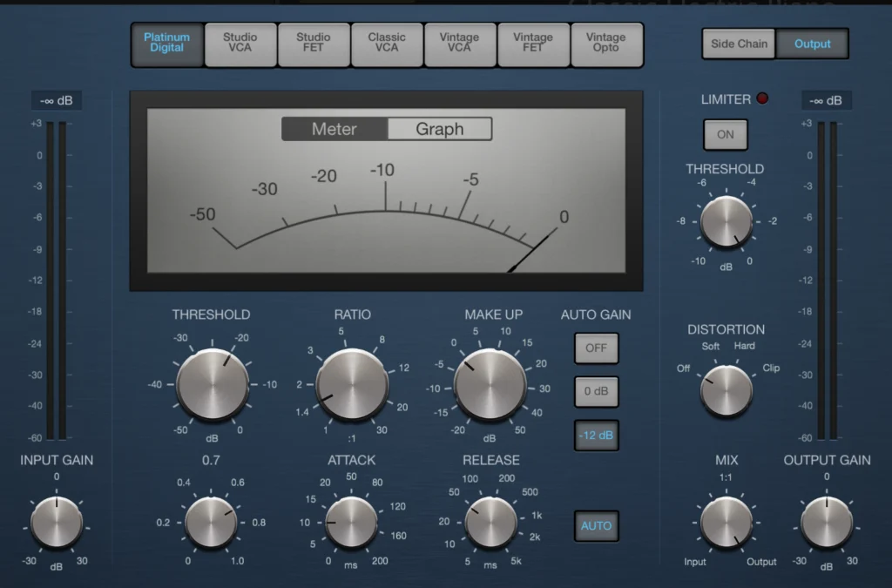Viewport: 892px width, 588px height.
Task: Click the output level -∞ dB readout
Action: (x=826, y=101)
